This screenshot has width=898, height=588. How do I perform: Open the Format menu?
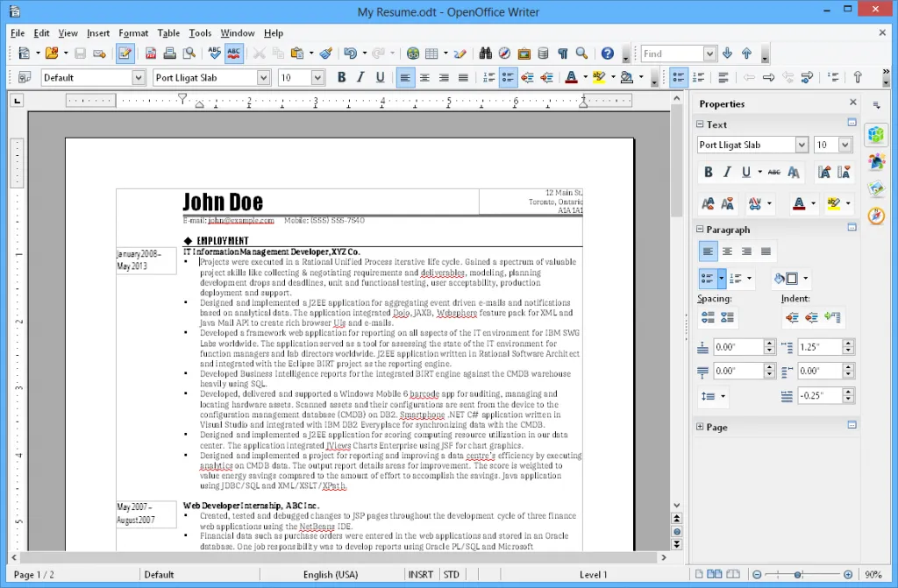pos(133,32)
